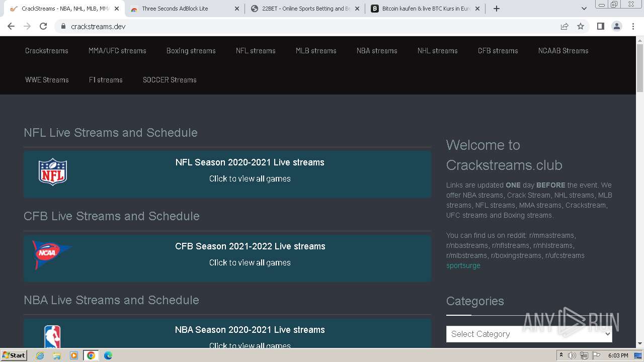The image size is (644, 362).
Task: Open NBA streams menu item
Action: (377, 51)
